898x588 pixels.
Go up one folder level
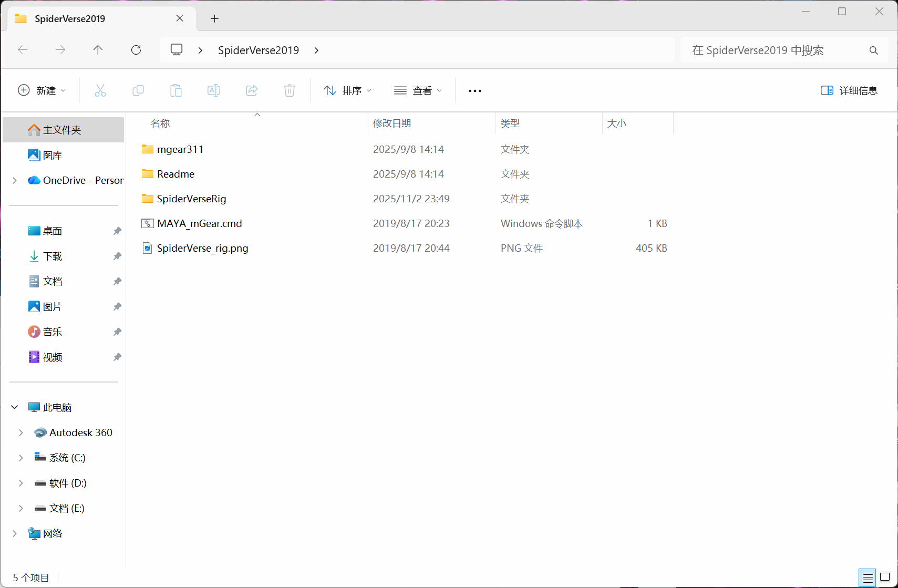pyautogui.click(x=98, y=50)
